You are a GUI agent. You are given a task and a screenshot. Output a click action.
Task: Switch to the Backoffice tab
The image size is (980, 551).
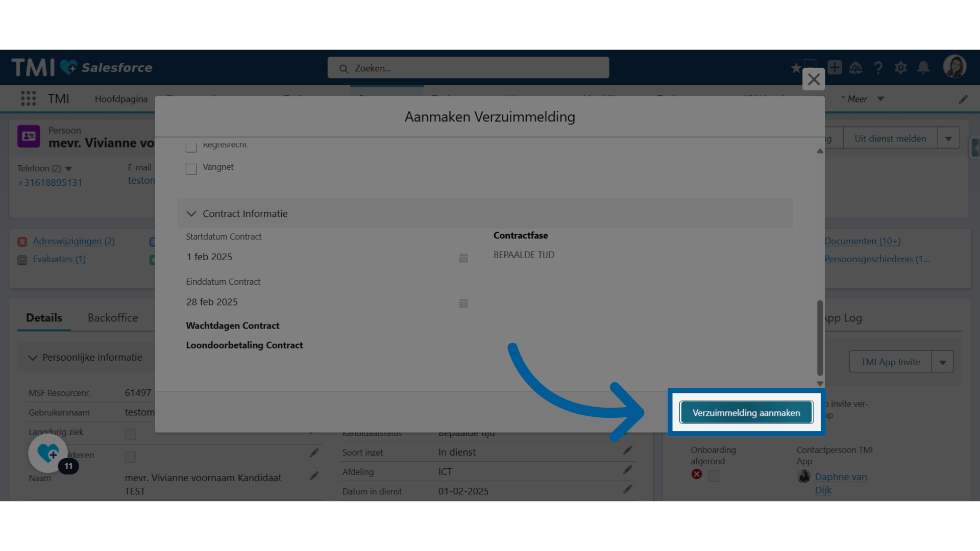pos(113,318)
